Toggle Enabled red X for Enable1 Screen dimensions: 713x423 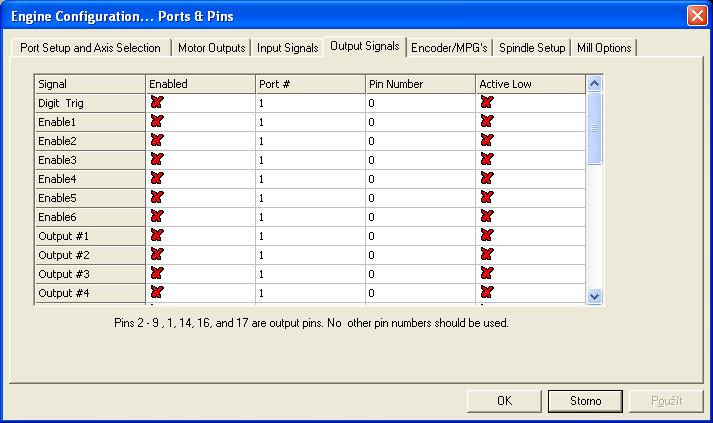pyautogui.click(x=156, y=122)
